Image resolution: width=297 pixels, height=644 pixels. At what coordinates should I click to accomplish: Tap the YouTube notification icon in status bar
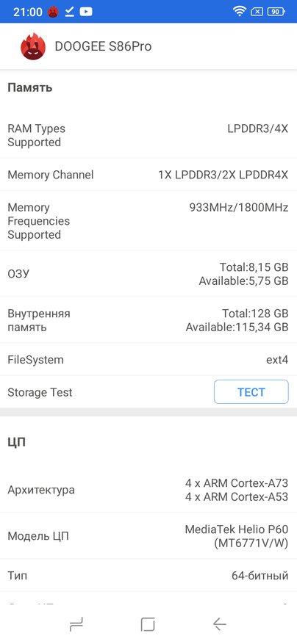point(85,12)
